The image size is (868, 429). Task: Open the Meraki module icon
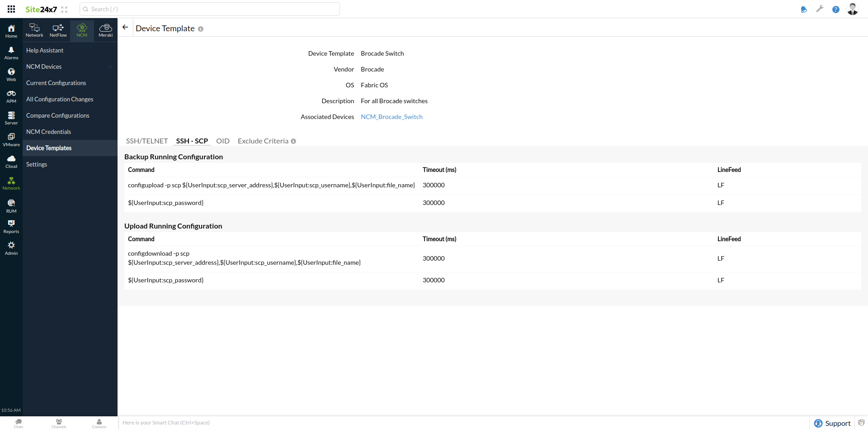[x=105, y=29]
